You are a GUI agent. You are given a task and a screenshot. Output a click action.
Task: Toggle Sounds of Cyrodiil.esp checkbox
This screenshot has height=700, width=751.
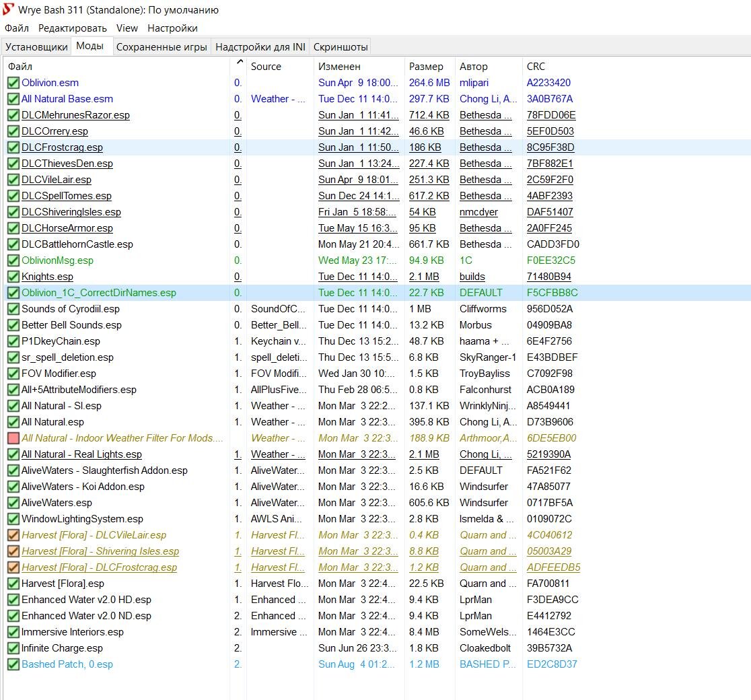coord(13,309)
